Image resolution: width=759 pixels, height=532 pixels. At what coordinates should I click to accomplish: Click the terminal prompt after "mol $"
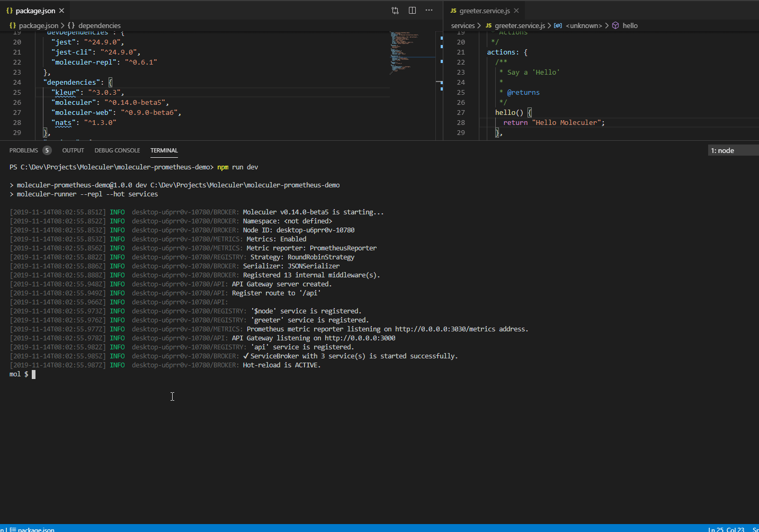pyautogui.click(x=33, y=374)
